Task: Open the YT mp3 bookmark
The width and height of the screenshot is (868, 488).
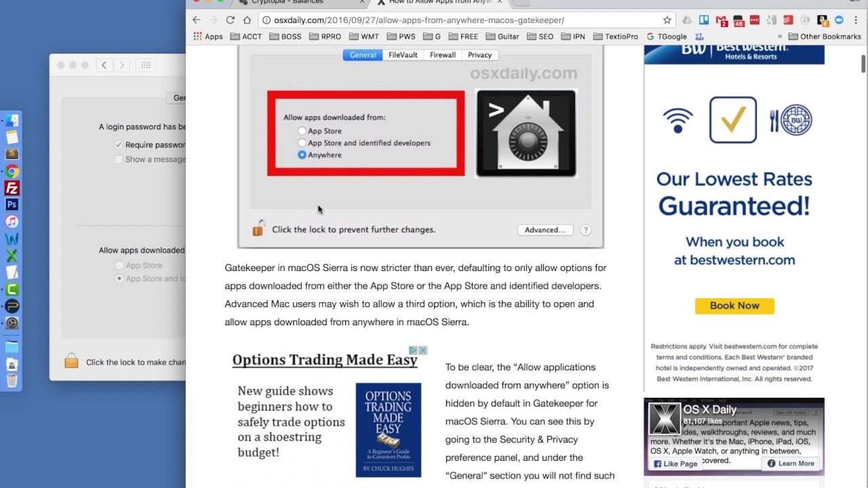Action: 699,37
